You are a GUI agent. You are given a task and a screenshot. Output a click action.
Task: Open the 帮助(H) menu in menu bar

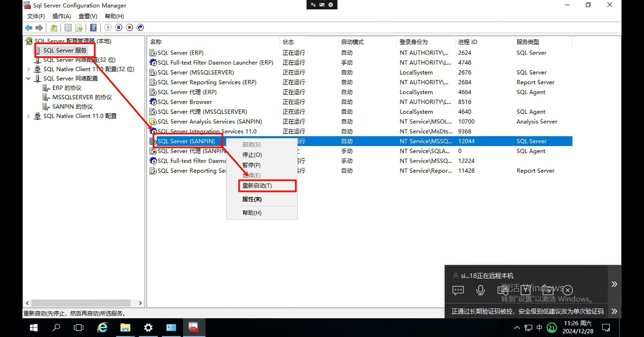coord(114,16)
